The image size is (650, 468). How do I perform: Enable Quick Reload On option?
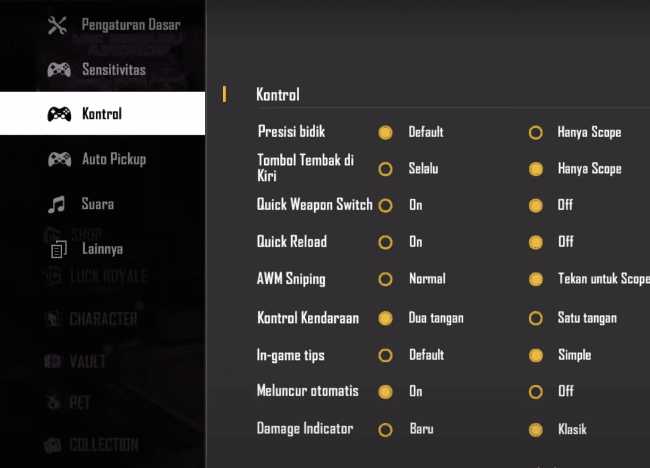click(x=385, y=242)
